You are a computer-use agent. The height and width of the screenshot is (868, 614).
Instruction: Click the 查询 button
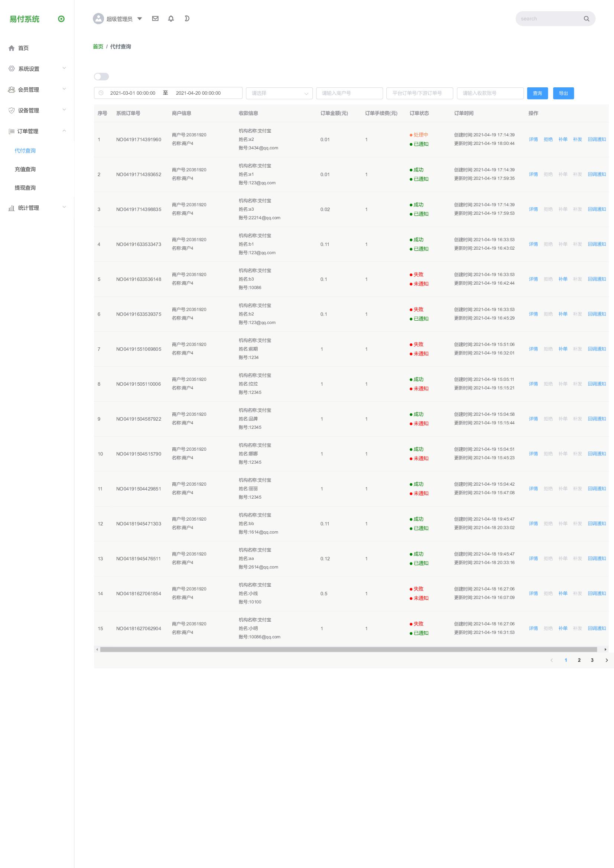tap(537, 93)
